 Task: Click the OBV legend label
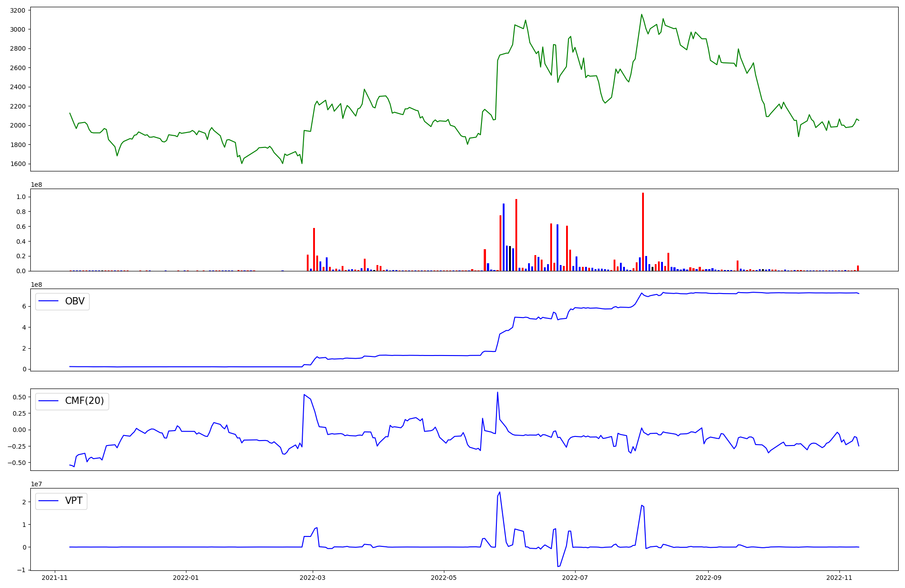[x=75, y=301]
